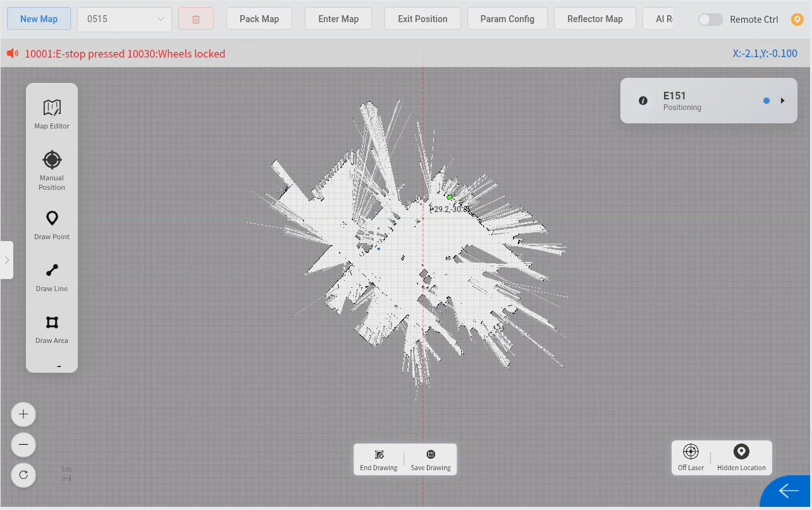Open the Map Editor tool
This screenshot has width=812, height=510.
coord(52,114)
